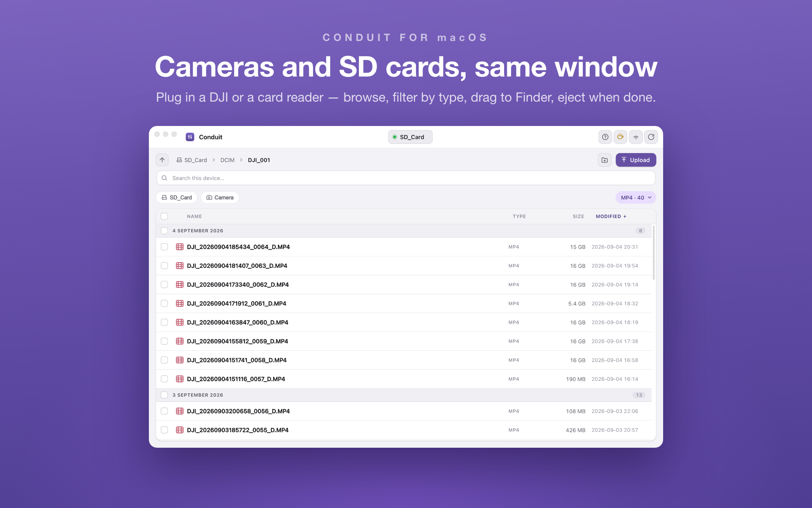812x508 pixels.
Task: Click the 2026-09-04 20:31 modified date
Action: click(x=615, y=247)
